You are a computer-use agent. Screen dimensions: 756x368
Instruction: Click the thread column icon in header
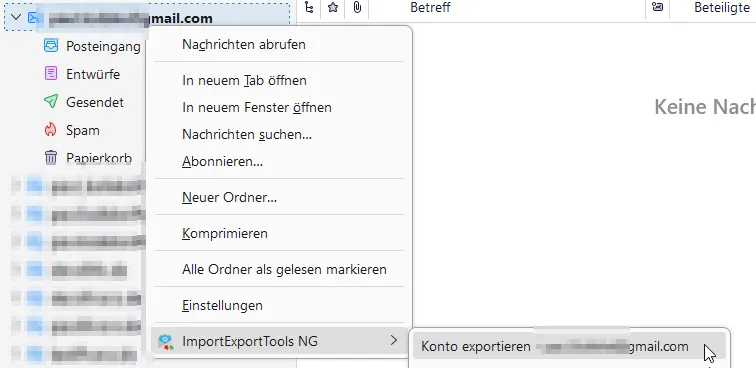coord(309,8)
